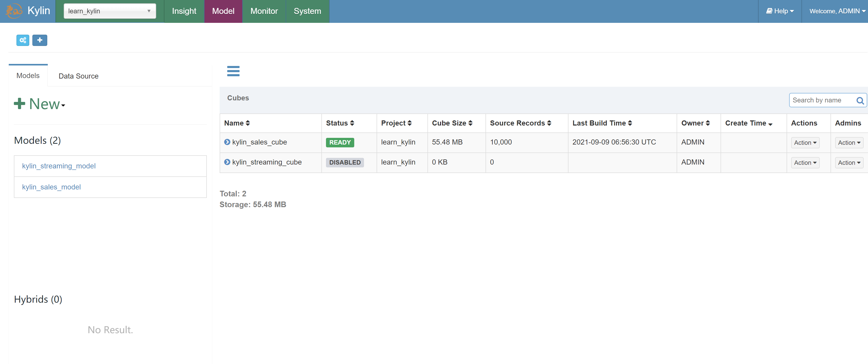This screenshot has width=868, height=364.
Task: Select the kylin_streaming_model link
Action: point(59,166)
